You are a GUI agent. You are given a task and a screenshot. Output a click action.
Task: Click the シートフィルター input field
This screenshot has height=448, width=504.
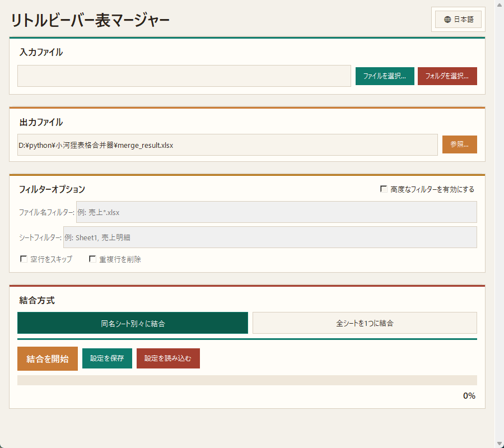pos(270,237)
